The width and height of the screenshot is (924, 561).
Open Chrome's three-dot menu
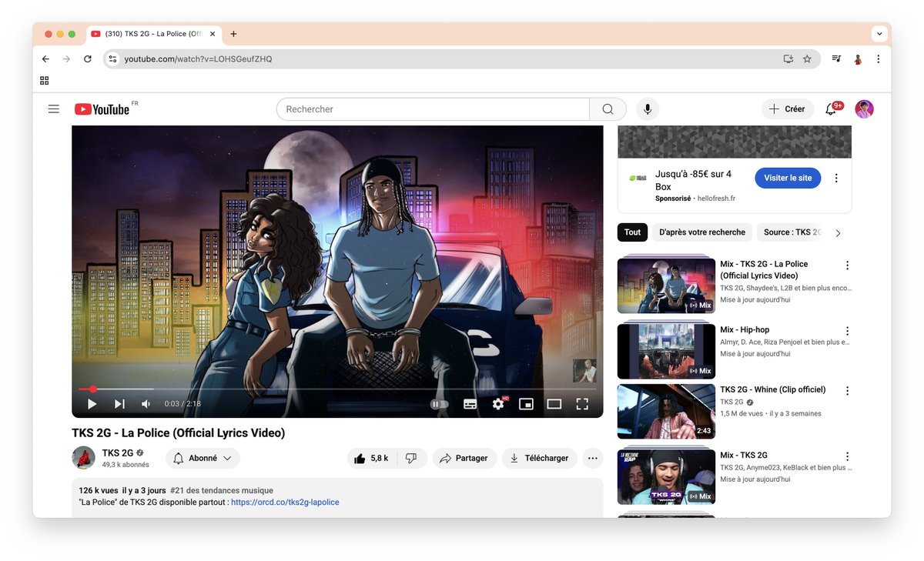(x=878, y=59)
